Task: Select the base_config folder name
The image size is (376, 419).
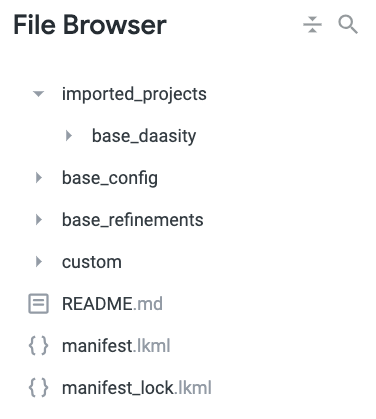Action: pyautogui.click(x=110, y=178)
